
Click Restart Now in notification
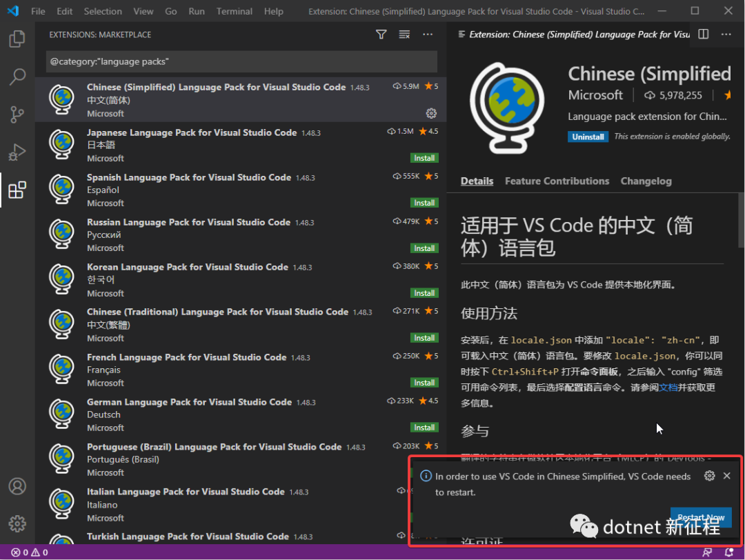tap(701, 517)
